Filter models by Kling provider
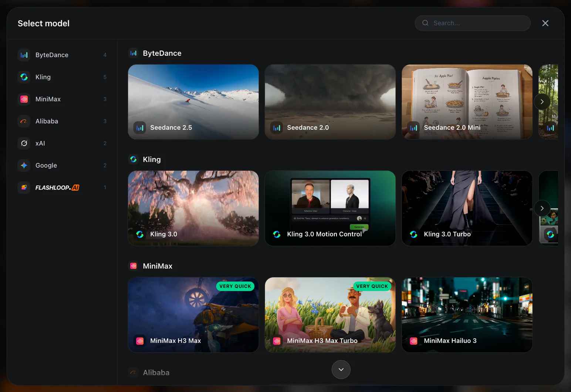Viewport: 571px width, 392px height. tap(62, 77)
